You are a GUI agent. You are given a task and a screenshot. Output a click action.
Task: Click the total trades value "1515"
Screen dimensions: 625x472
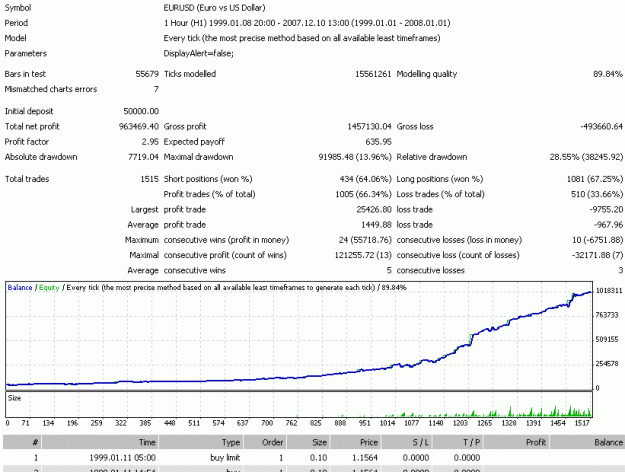(149, 179)
